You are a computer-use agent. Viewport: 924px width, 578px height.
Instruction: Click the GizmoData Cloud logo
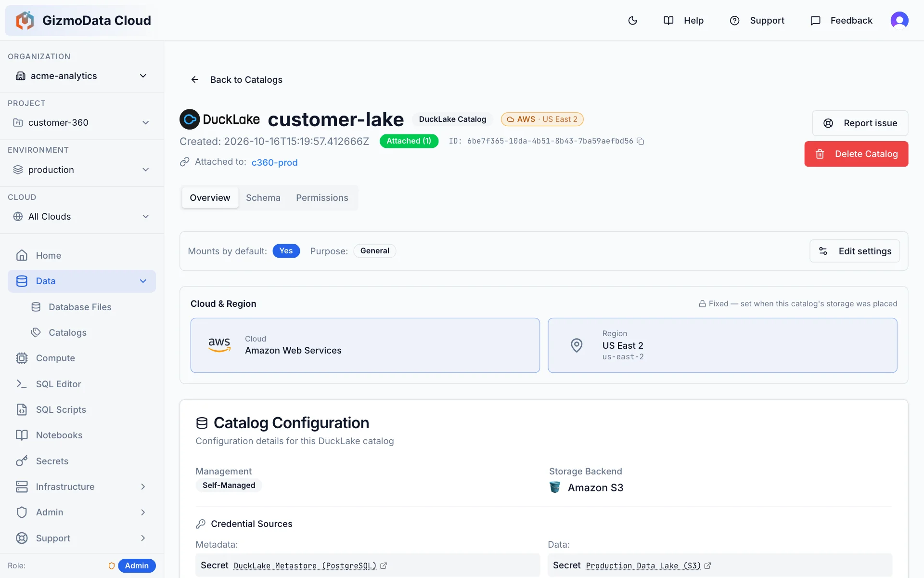pos(25,20)
